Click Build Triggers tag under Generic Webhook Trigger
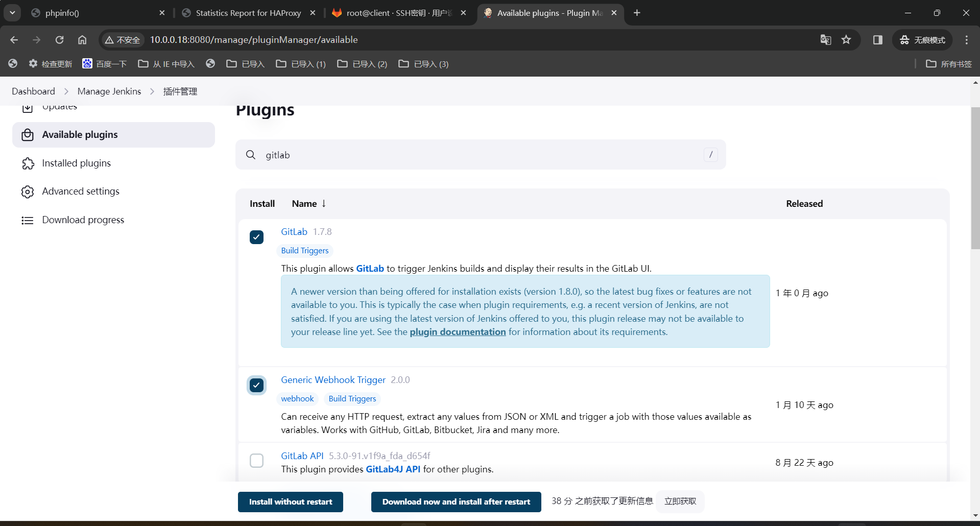Image resolution: width=980 pixels, height=526 pixels. pos(352,399)
